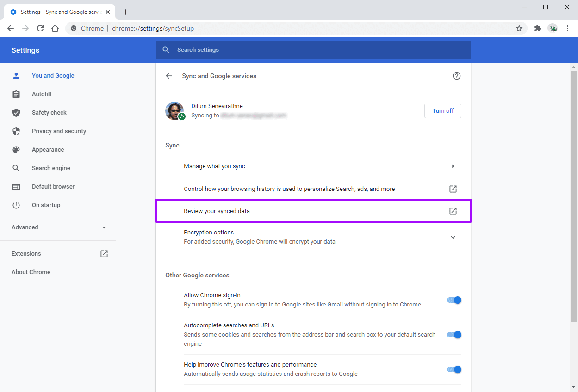The height and width of the screenshot is (392, 578).
Task: Toggle Help improve Chrome's features switch
Action: click(x=454, y=369)
